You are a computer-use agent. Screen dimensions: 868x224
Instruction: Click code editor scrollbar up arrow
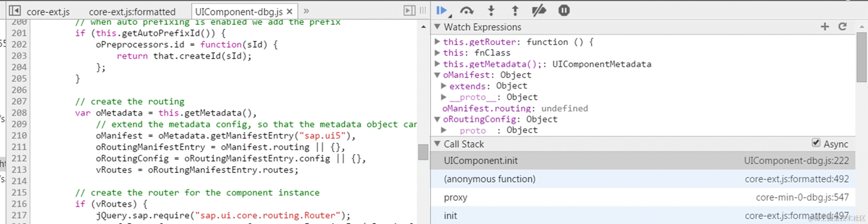point(423,27)
